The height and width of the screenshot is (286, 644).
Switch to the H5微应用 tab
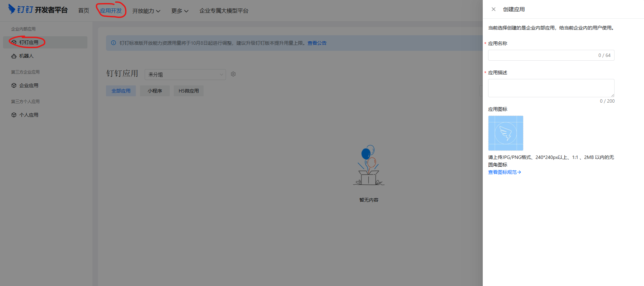pyautogui.click(x=189, y=91)
